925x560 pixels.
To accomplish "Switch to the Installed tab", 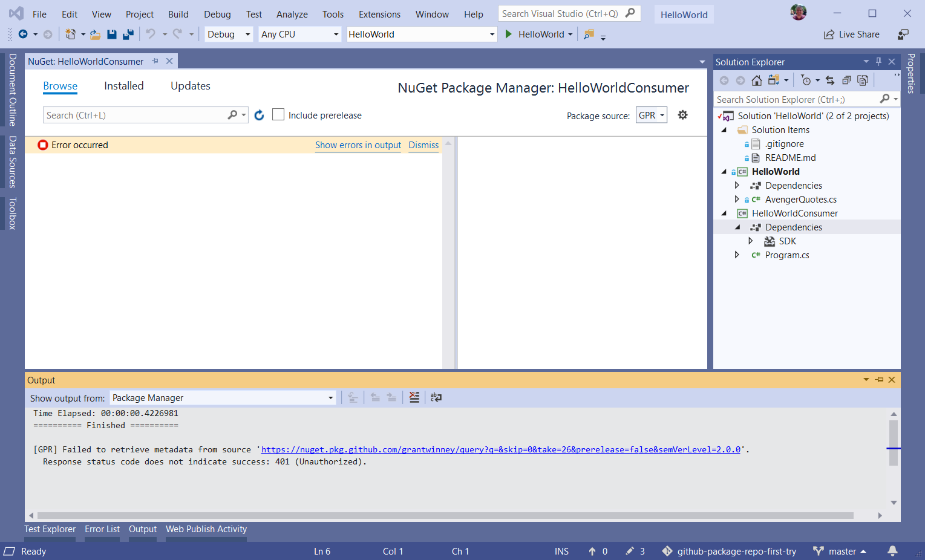I will point(123,86).
